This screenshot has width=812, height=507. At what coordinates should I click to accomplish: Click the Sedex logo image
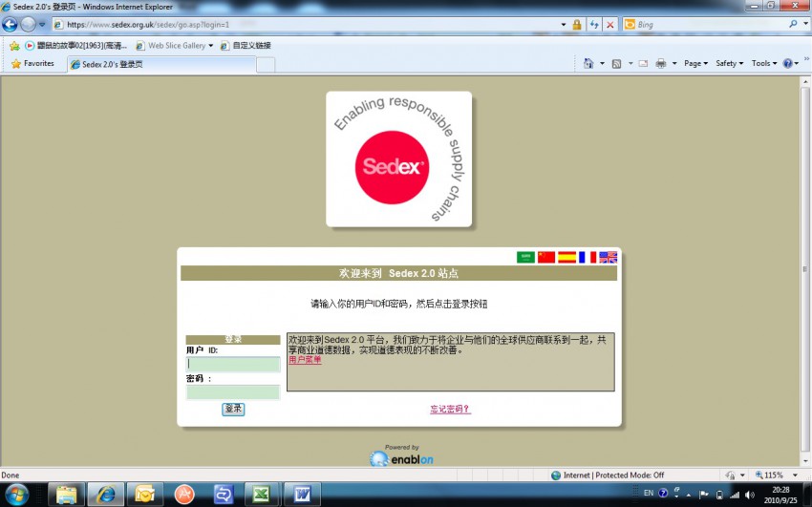tap(398, 158)
